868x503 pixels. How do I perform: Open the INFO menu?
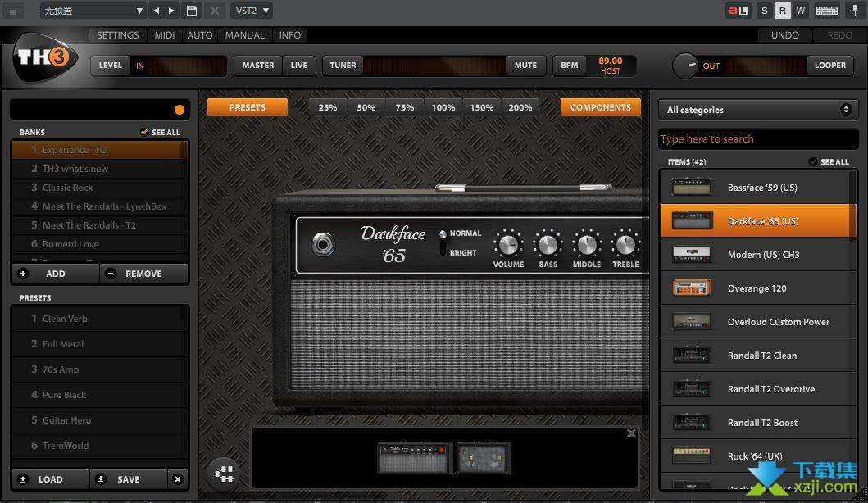point(289,35)
